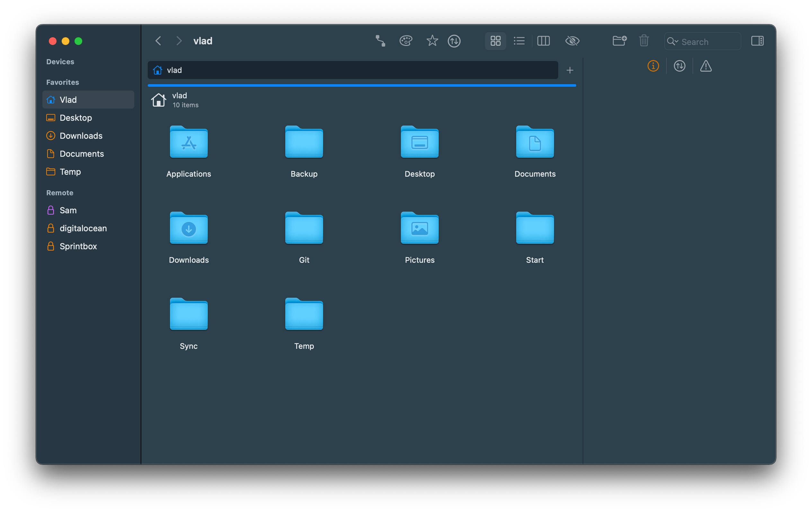Image resolution: width=812 pixels, height=512 pixels.
Task: Connect to Sprintbox remote
Action: tap(88, 246)
